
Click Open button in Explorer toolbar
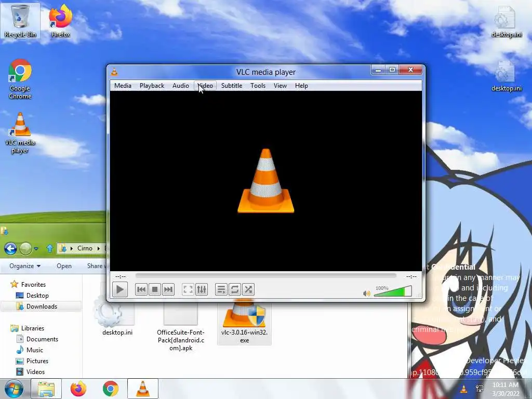click(x=64, y=266)
